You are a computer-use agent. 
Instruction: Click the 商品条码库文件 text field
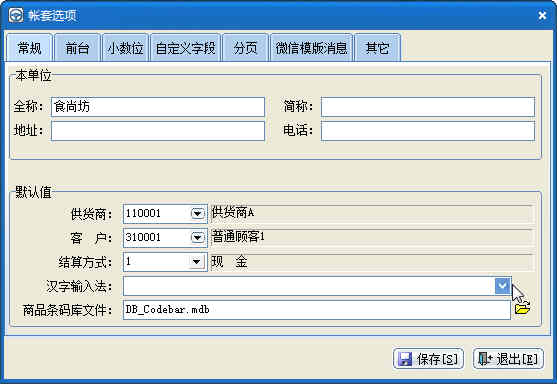[317, 310]
